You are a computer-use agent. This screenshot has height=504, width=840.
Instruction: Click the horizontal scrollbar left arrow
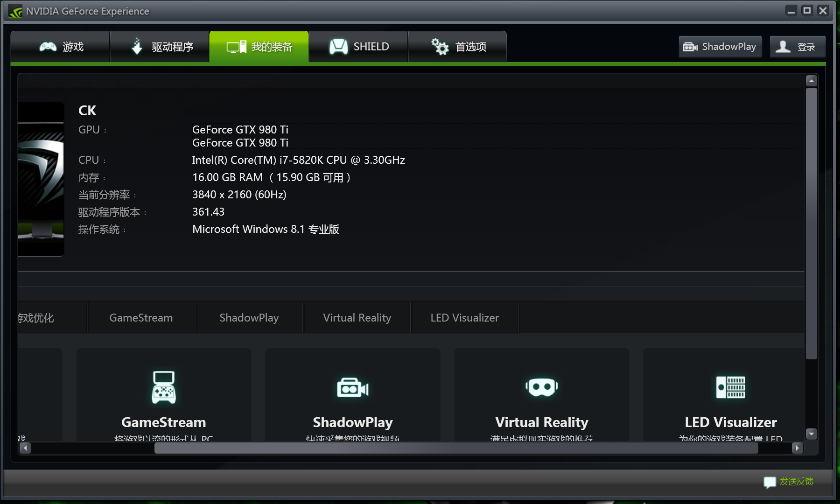click(25, 448)
